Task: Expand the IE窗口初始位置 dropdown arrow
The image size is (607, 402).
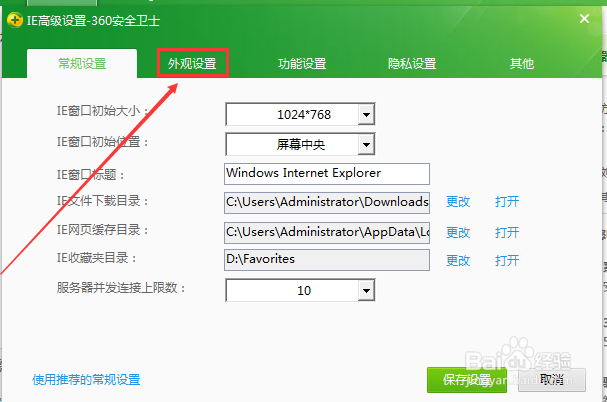Action: (366, 144)
